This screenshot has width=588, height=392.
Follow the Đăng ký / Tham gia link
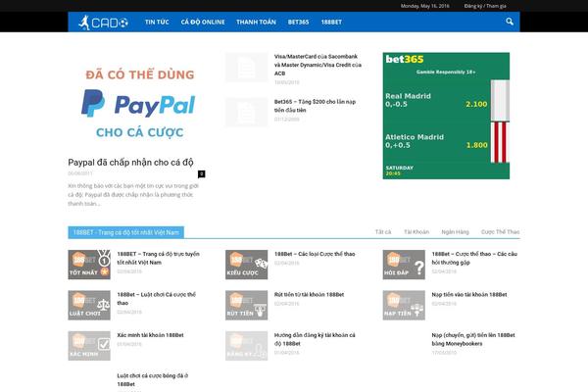tap(485, 6)
